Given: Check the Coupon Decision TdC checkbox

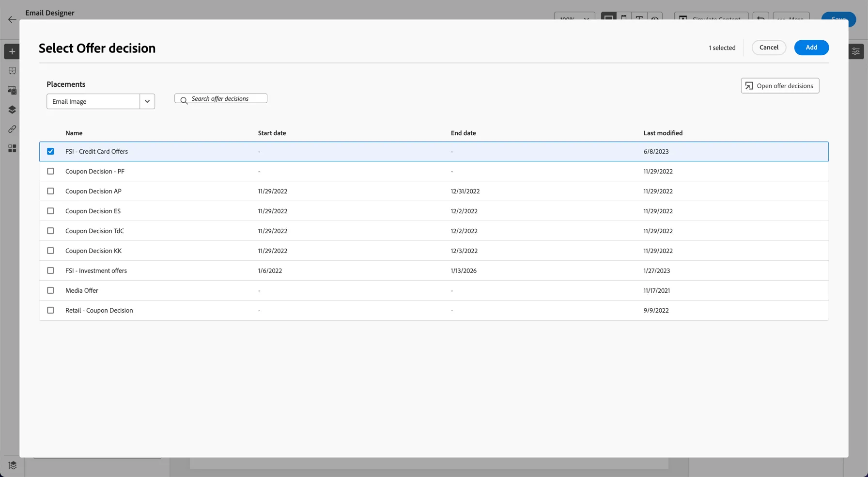Looking at the screenshot, I should pyautogui.click(x=50, y=231).
